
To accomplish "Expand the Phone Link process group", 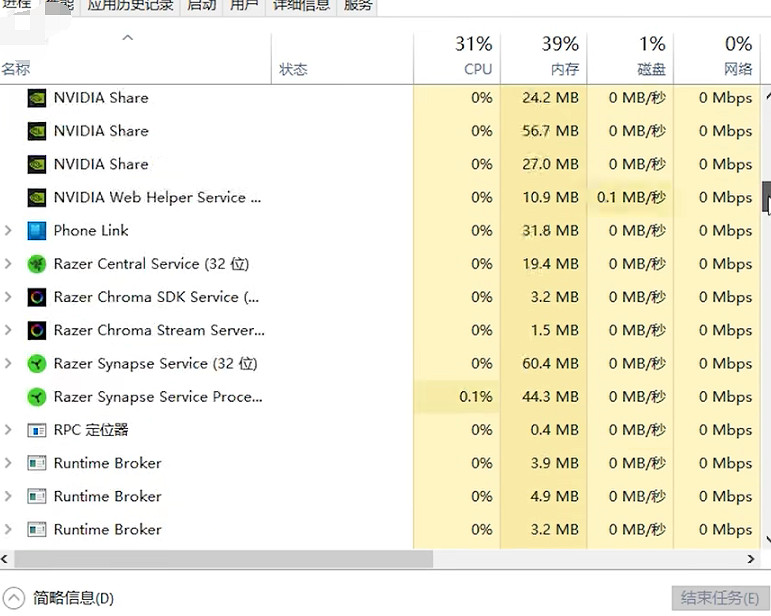I will click(9, 231).
